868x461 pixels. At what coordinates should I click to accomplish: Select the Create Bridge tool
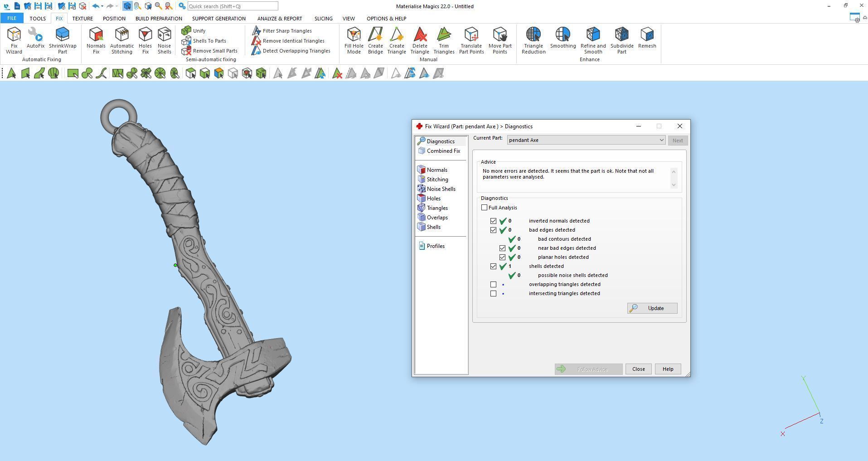click(x=375, y=40)
